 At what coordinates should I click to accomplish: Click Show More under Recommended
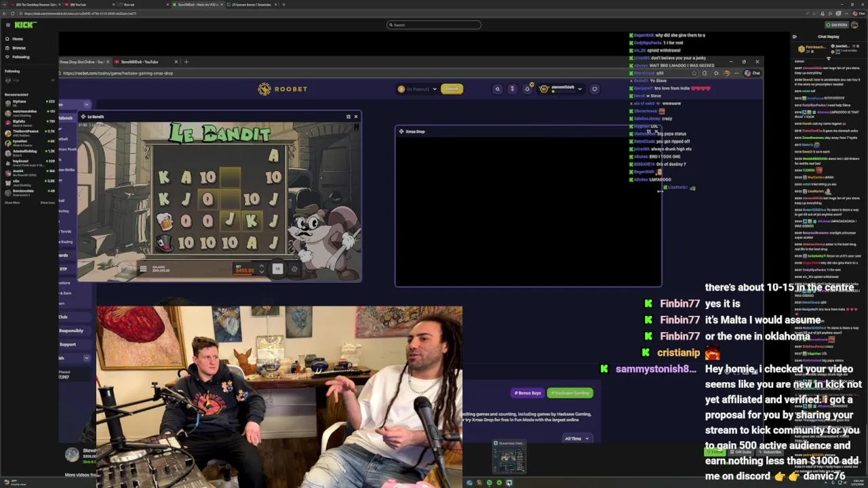click(12, 203)
